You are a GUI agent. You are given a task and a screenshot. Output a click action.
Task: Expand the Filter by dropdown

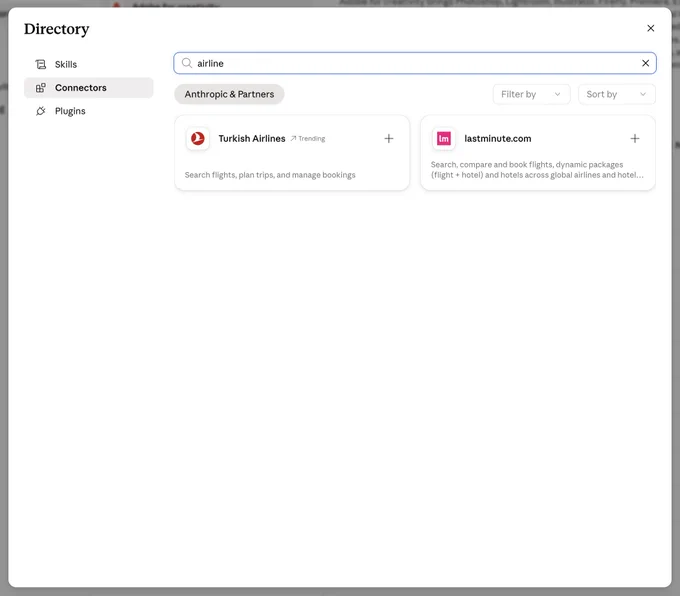click(x=531, y=94)
